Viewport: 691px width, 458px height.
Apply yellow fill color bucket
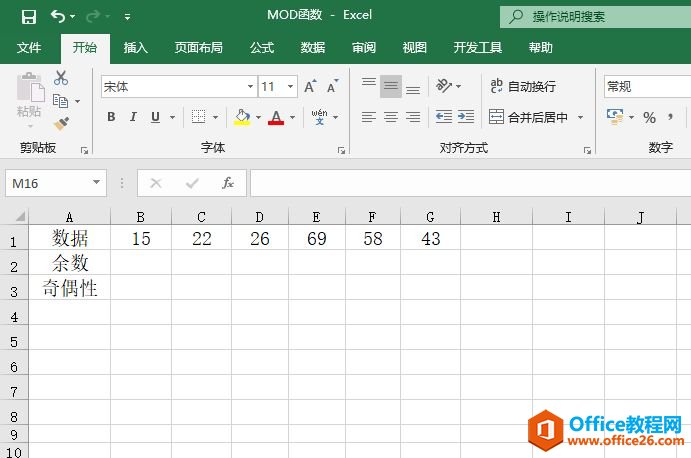242,117
